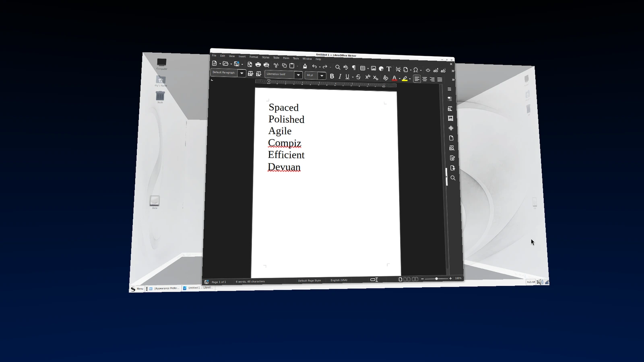
Task: Toggle Formatting Marks pilcrow
Action: coord(354,68)
